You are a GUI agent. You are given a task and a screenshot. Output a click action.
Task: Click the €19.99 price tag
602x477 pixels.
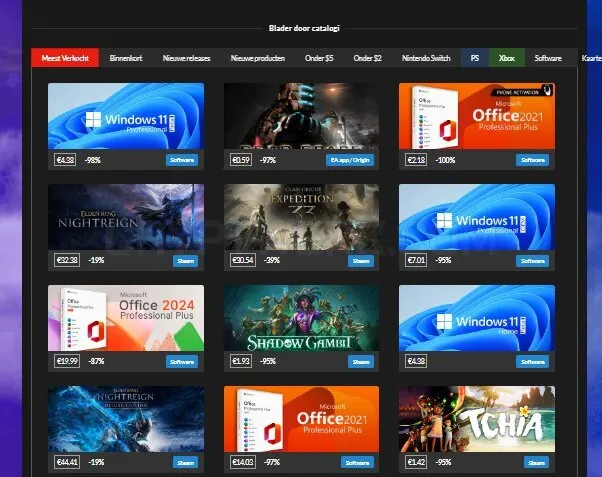click(67, 361)
